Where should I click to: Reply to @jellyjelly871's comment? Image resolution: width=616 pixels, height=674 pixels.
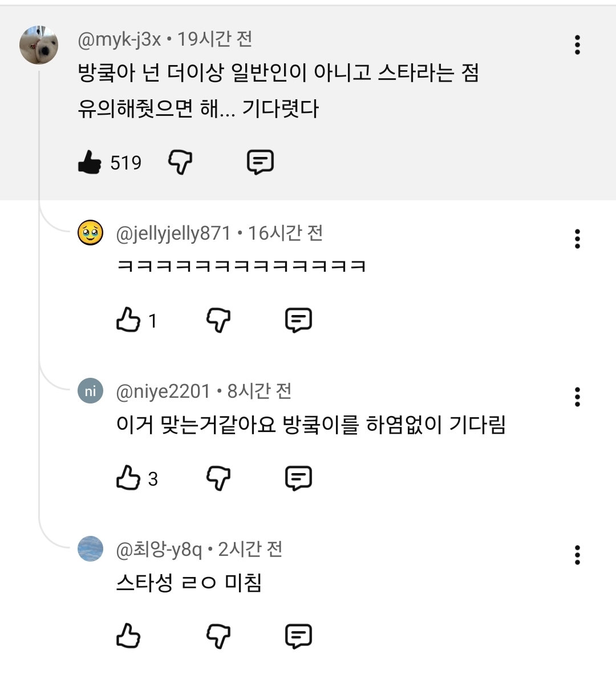298,320
